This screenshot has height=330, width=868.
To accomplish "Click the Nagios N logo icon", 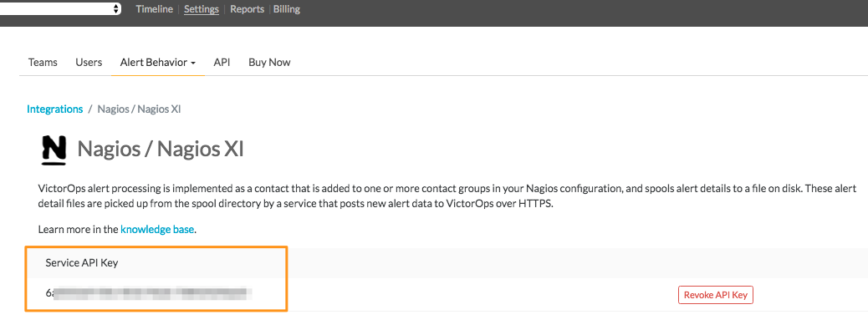I will click(54, 150).
